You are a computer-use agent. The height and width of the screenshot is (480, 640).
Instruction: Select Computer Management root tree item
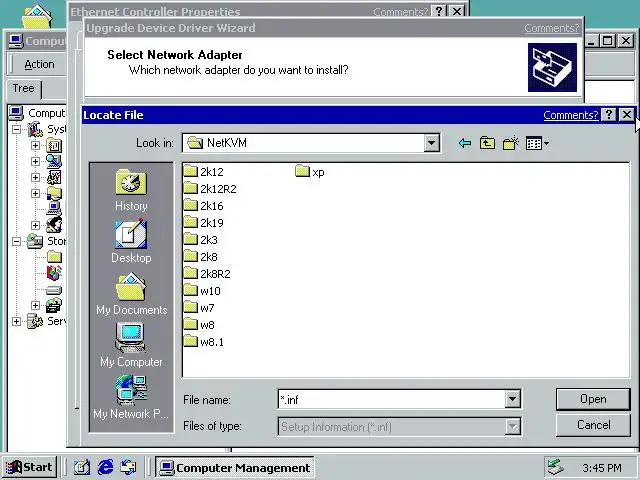tap(38, 113)
